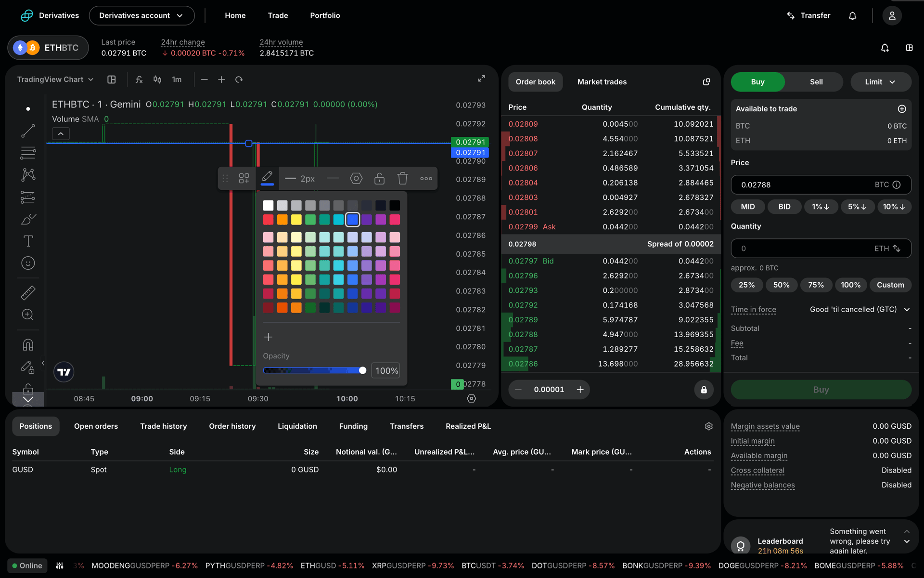The width and height of the screenshot is (924, 578).
Task: Change the candlestick chart style
Action: 157,79
